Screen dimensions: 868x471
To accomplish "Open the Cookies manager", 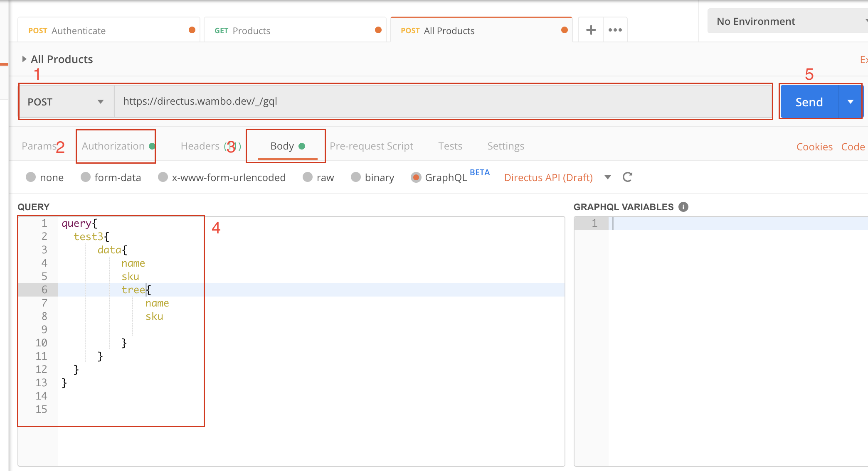I will [814, 146].
